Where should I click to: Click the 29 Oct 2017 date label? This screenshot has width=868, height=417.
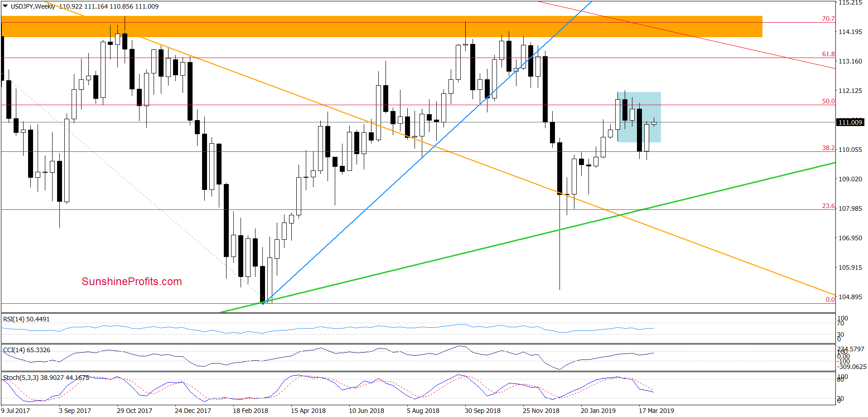(135, 411)
